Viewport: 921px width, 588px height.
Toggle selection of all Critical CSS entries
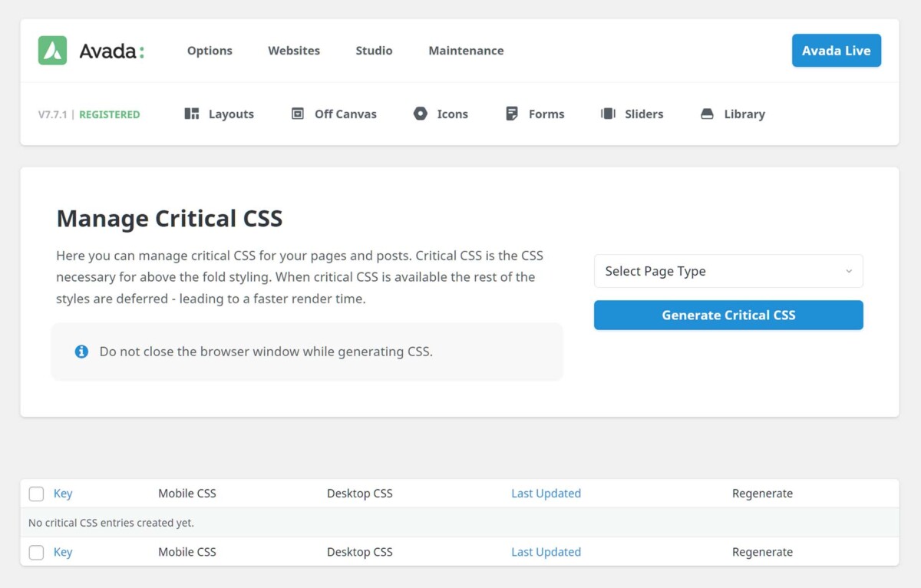[x=36, y=494]
